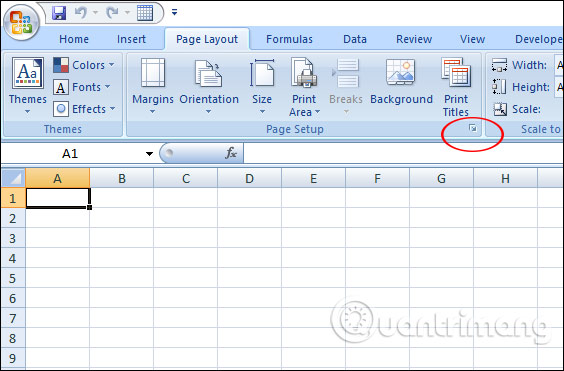
Task: Expand the theme Effects dropdown
Action: coord(84,109)
